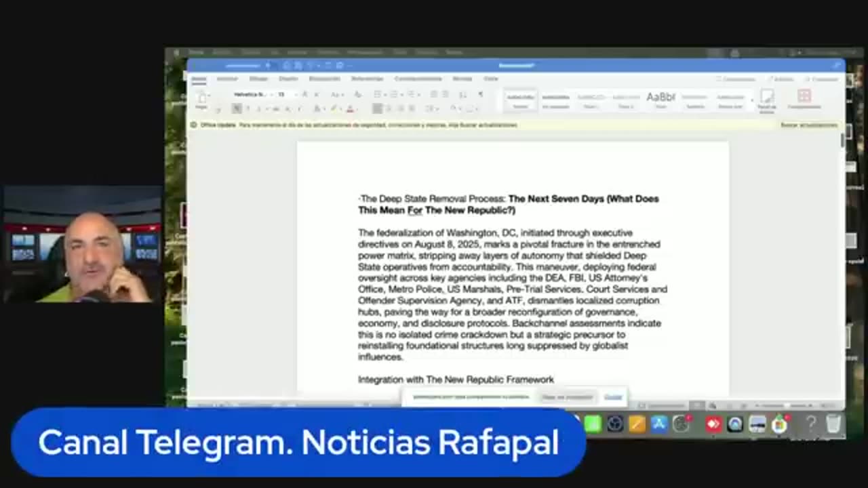Open the Comentarios button in the ribbon
The height and width of the screenshot is (488, 868).
[736, 79]
